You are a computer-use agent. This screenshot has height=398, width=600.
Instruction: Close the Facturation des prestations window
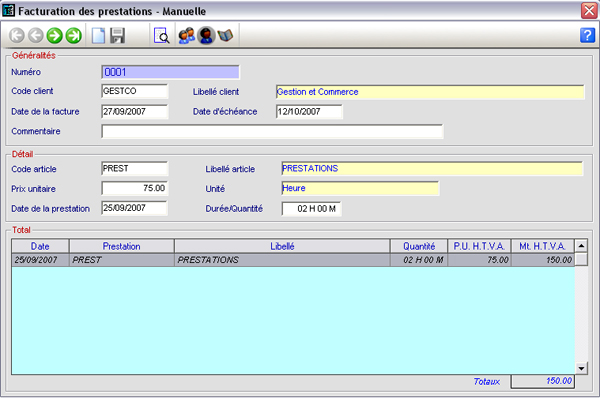click(589, 11)
